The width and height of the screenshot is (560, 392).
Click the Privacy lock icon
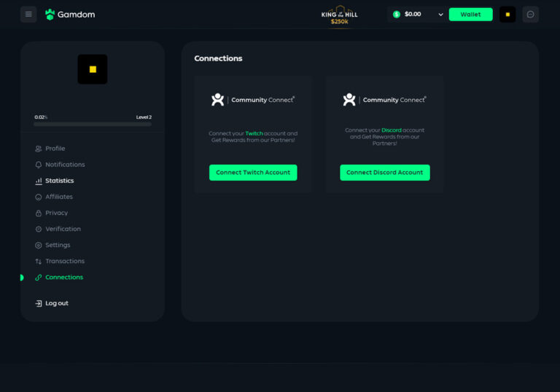(x=39, y=213)
